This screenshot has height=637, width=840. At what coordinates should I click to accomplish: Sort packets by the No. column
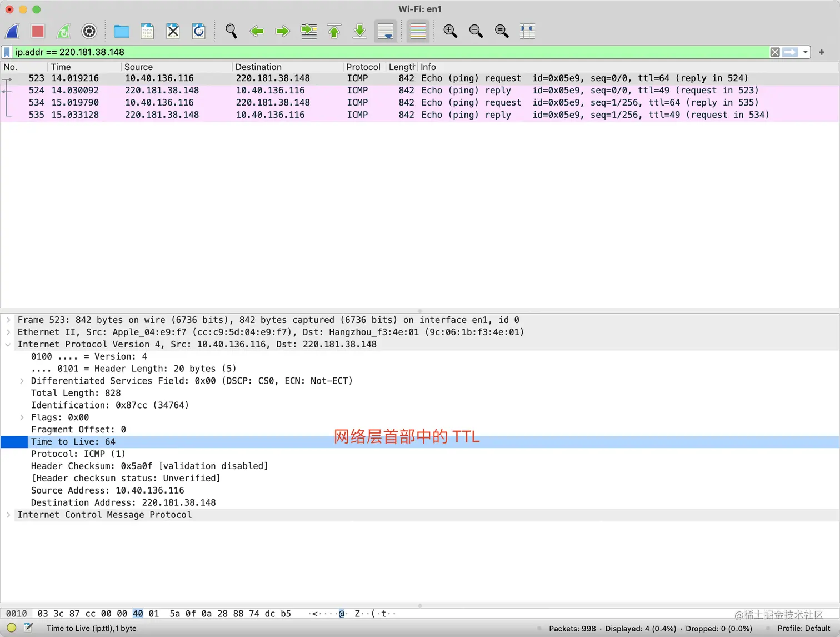(x=24, y=67)
